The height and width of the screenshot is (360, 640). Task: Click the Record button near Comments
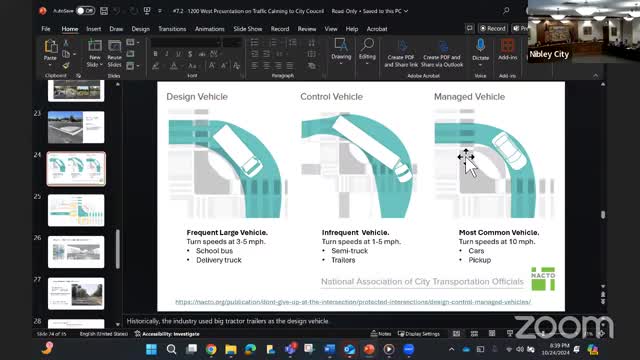click(x=493, y=28)
